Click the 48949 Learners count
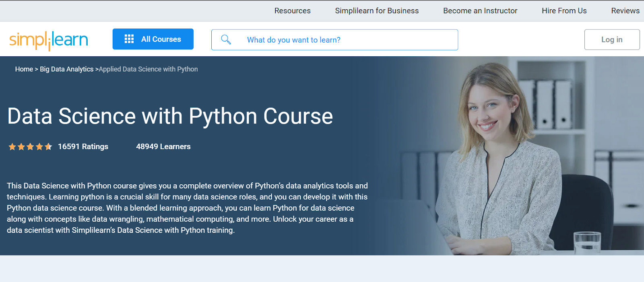Screen dimensions: 644x282 coord(163,147)
